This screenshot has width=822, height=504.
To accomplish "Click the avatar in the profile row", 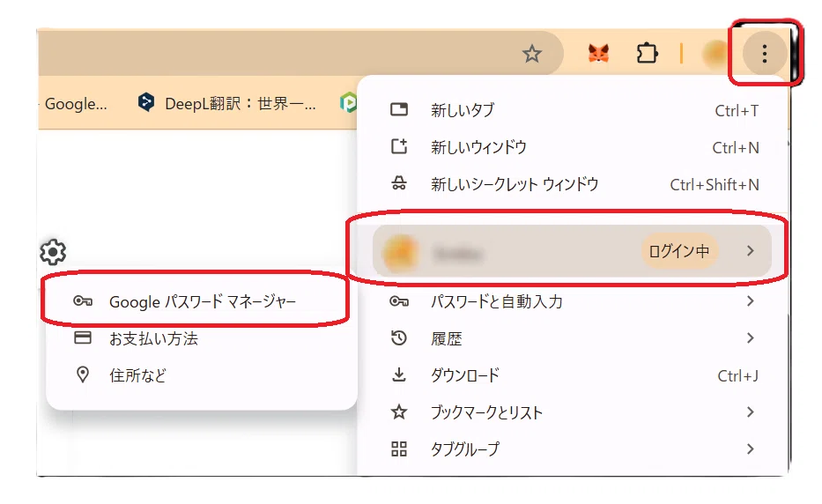I will [401, 252].
